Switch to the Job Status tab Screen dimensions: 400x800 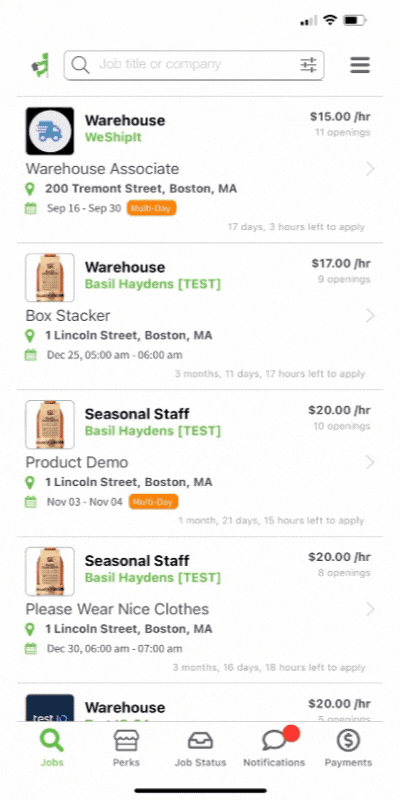coord(200,748)
